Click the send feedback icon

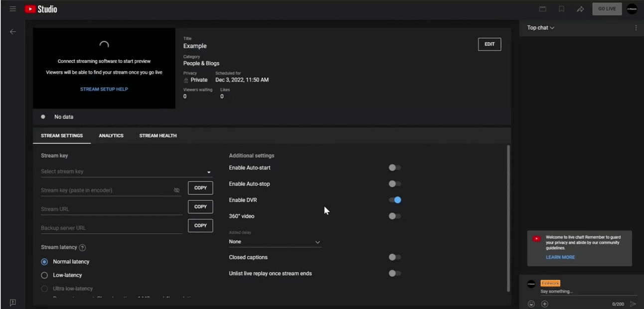pyautogui.click(x=13, y=303)
